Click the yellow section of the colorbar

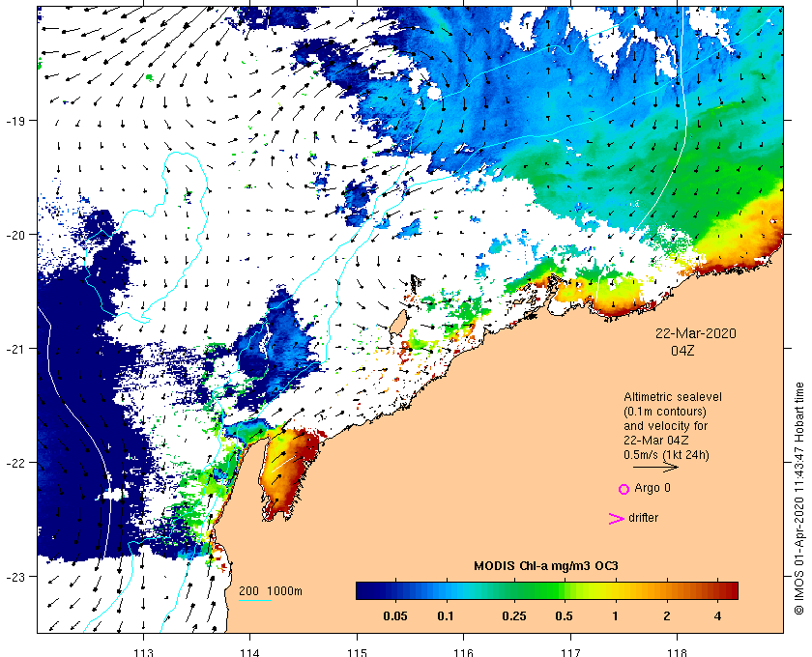(x=600, y=590)
